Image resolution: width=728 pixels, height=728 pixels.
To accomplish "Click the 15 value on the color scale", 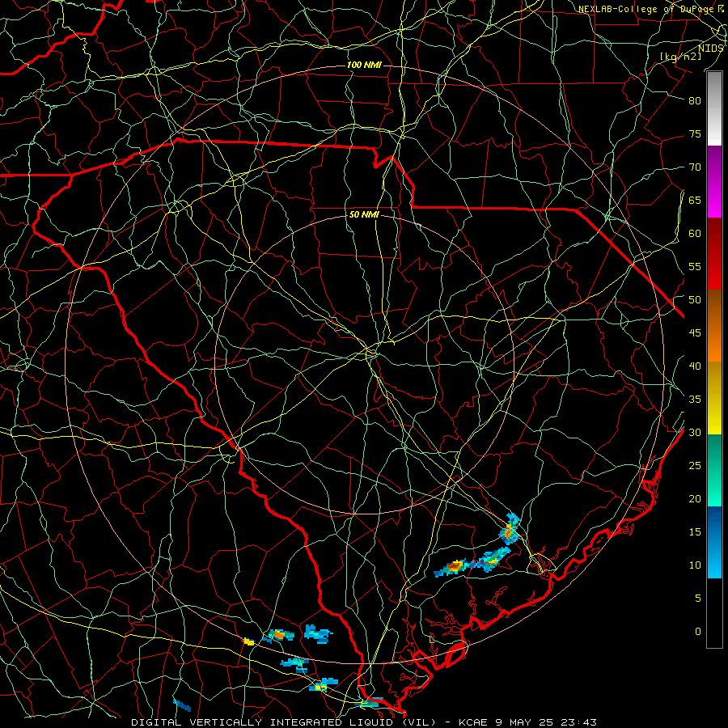I will coord(695,532).
